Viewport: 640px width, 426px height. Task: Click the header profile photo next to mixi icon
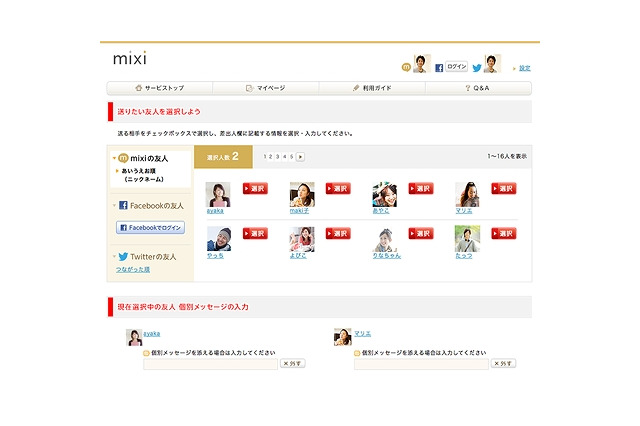pos(422,64)
